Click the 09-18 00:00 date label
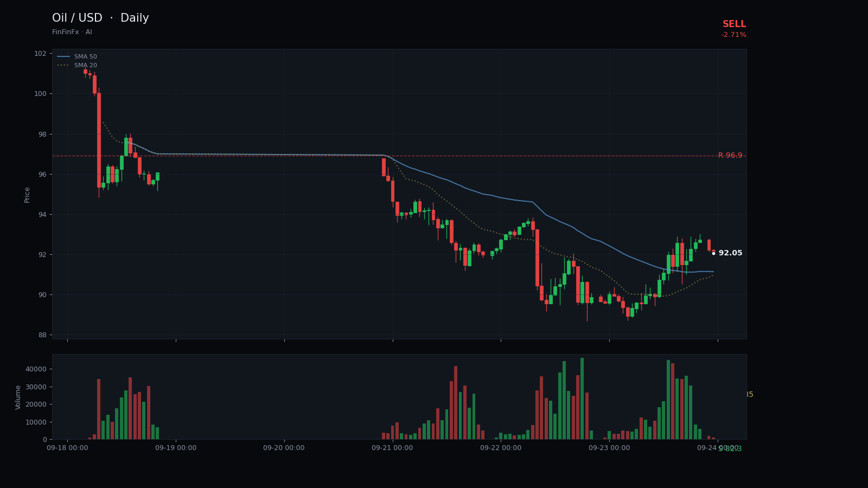868x488 pixels. [67, 448]
